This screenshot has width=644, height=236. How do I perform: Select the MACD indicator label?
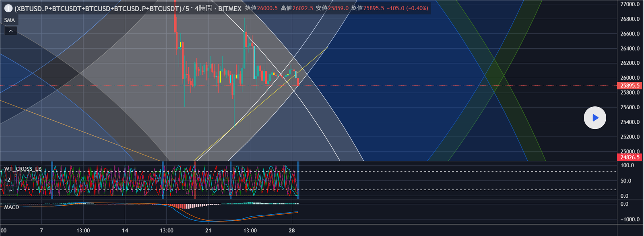pyautogui.click(x=12, y=207)
